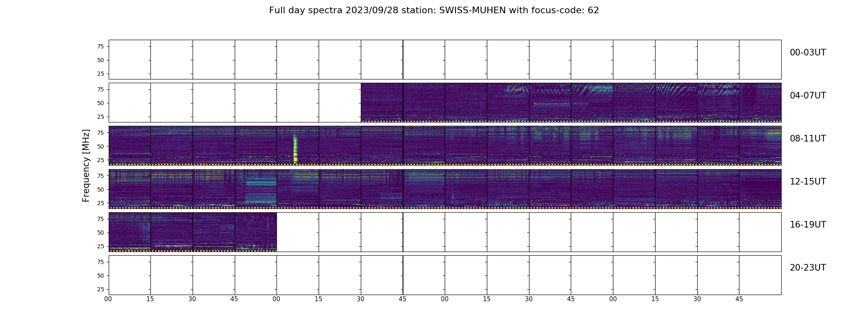
Task: Click the last empty panel in 20-23UT row
Action: pos(760,275)
